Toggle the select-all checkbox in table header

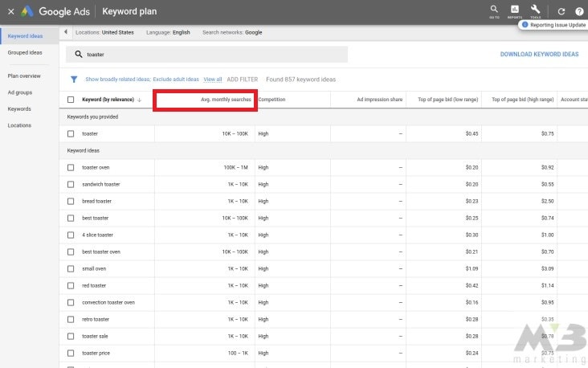(x=71, y=100)
